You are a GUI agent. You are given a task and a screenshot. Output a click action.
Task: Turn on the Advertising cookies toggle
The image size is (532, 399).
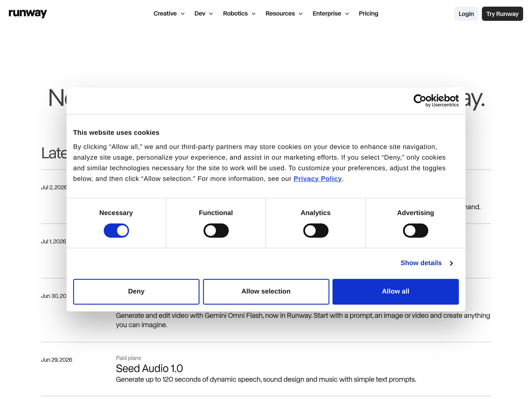pyautogui.click(x=415, y=230)
